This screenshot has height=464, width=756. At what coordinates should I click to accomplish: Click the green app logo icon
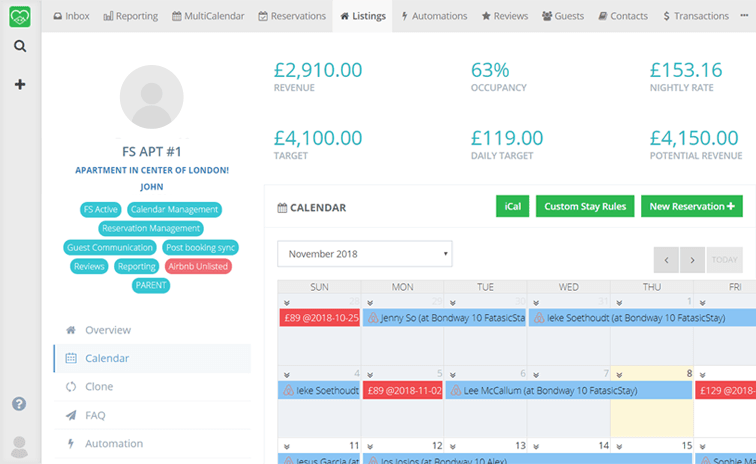(20, 16)
